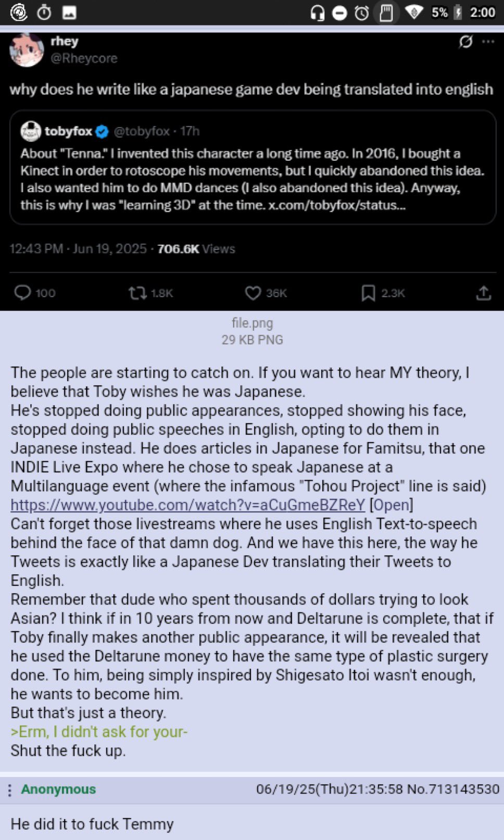Image resolution: width=504 pixels, height=840 pixels.
Task: Click the spiral app icon at top-left
Action: point(18,11)
